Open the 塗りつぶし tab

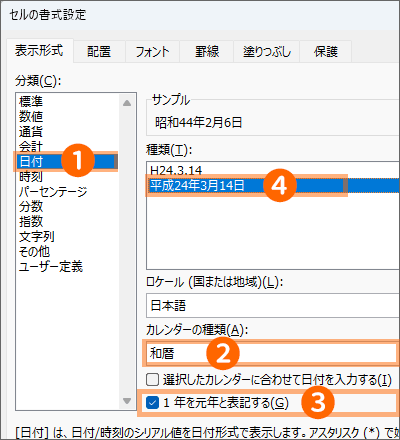pyautogui.click(x=267, y=52)
